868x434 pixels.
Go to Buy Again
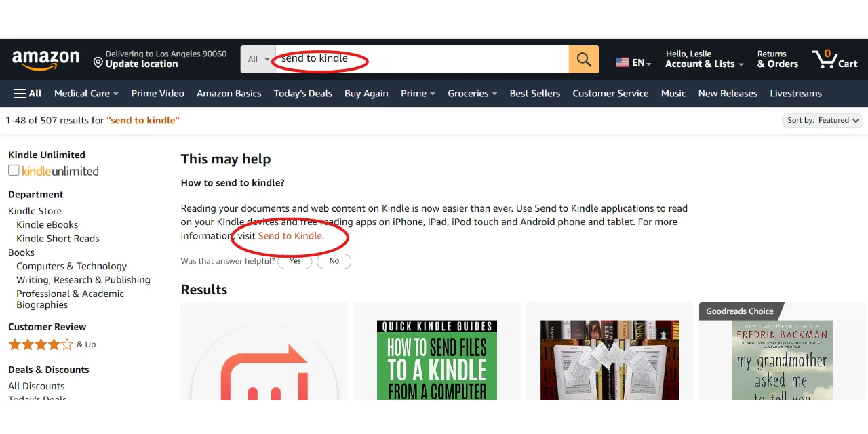[x=366, y=94]
